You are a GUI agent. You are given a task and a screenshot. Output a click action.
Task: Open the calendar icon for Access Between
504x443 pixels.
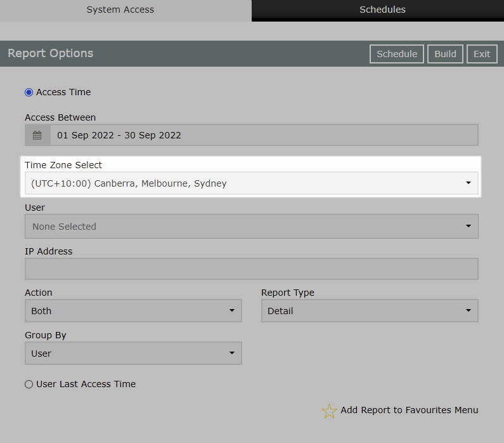37,135
